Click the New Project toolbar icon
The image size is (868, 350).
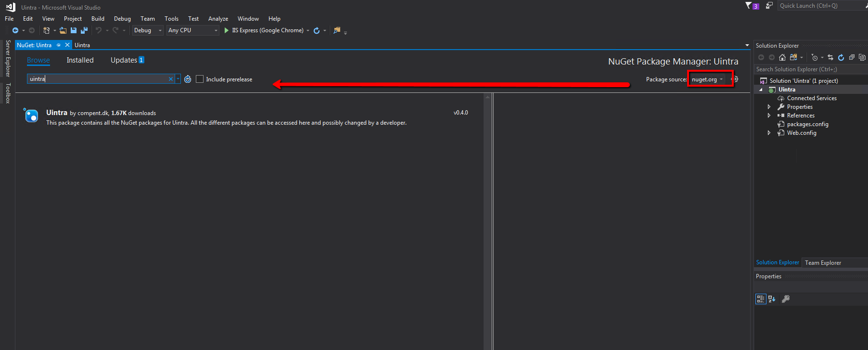click(47, 30)
